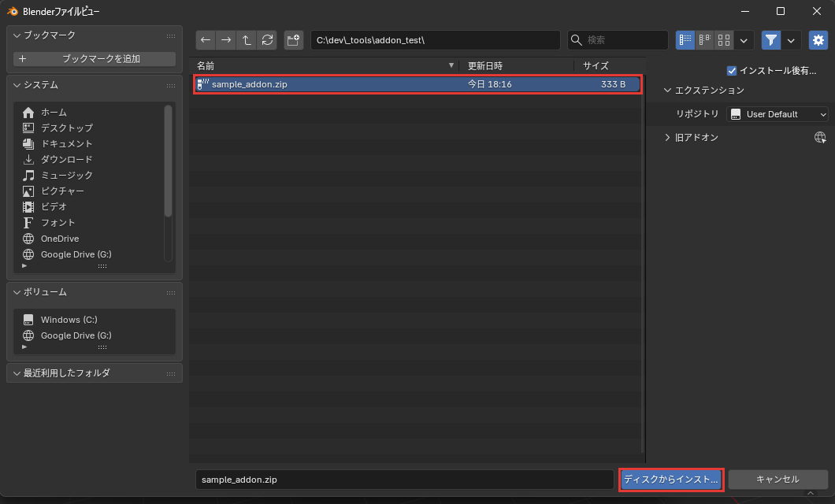The height and width of the screenshot is (504, 835).
Task: Open filter settings dropdown arrow
Action: coord(792,40)
